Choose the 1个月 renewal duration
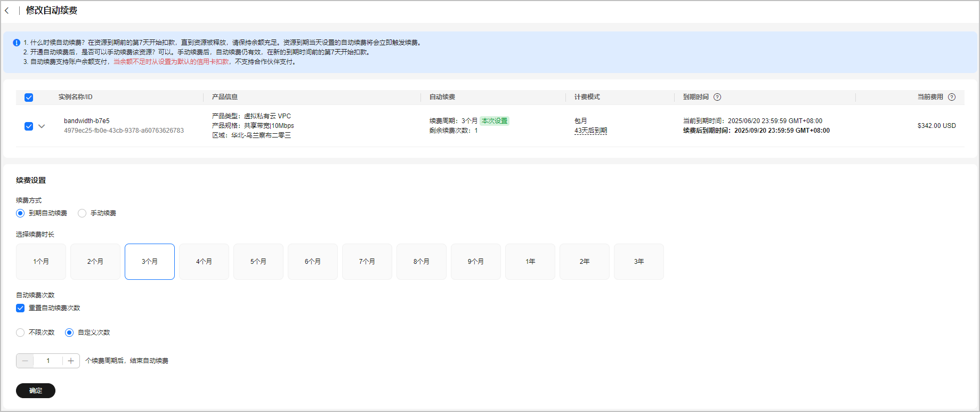This screenshot has height=412, width=980. (41, 262)
